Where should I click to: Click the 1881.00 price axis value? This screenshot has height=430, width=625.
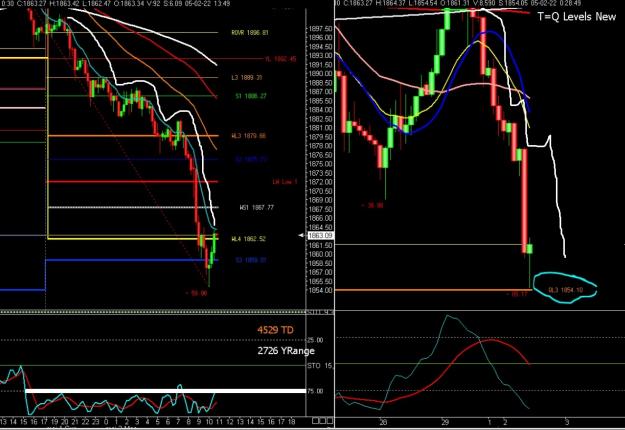[x=320, y=128]
